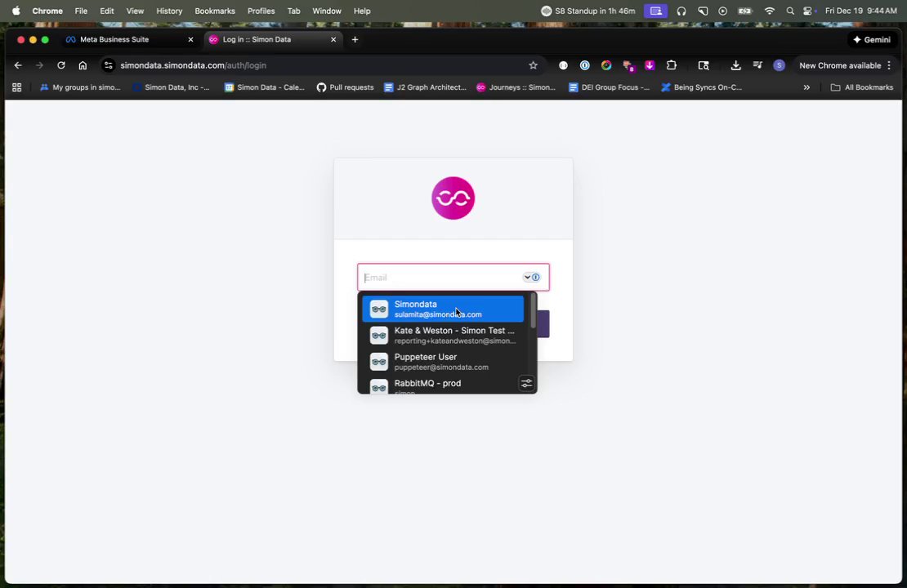Viewport: 907px width, 588px height.
Task: Open Chrome Downloads tray
Action: point(735,65)
